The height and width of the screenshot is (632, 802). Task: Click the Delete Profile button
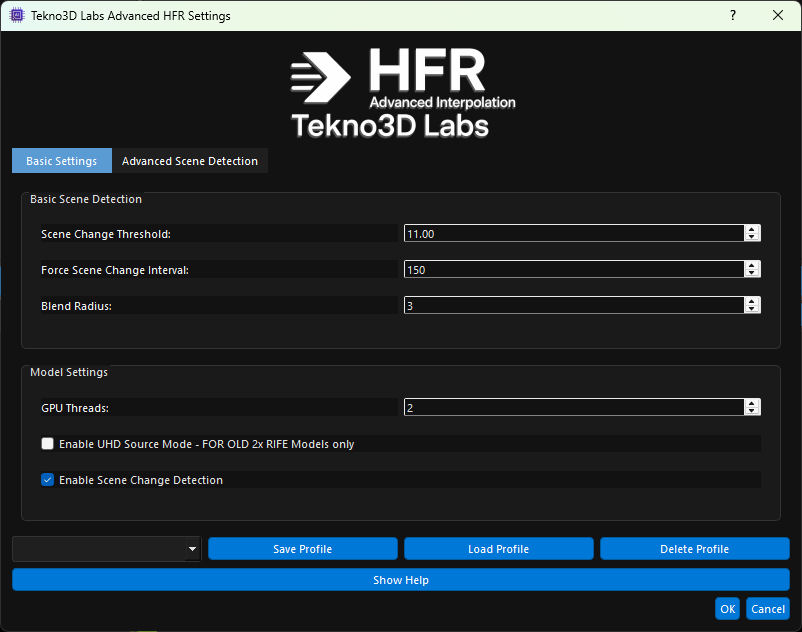[x=695, y=549]
